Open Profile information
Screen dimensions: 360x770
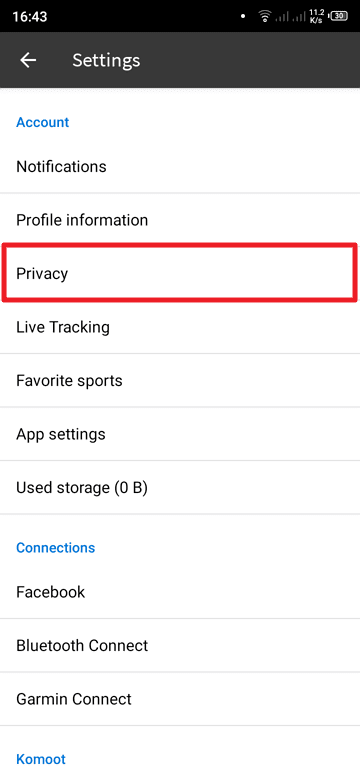180,220
